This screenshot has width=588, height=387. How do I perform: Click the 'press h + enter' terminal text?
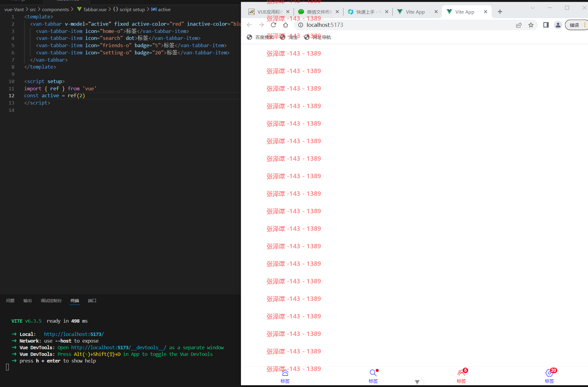58,361
